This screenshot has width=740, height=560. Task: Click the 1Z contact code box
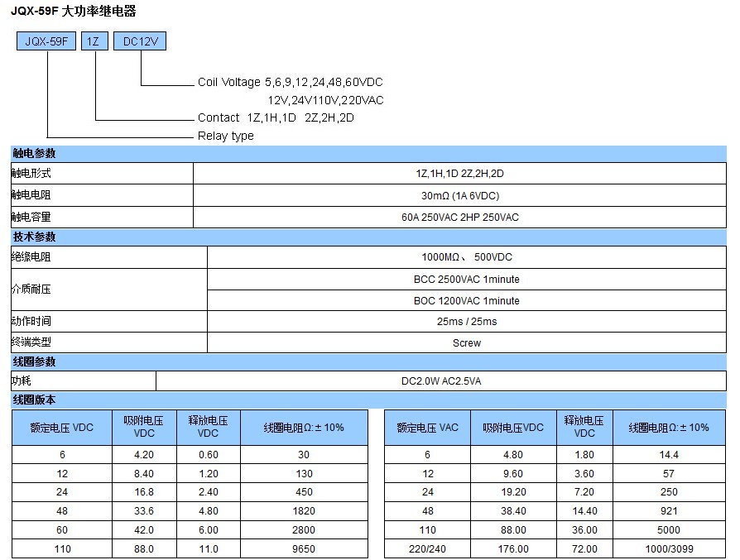(94, 41)
